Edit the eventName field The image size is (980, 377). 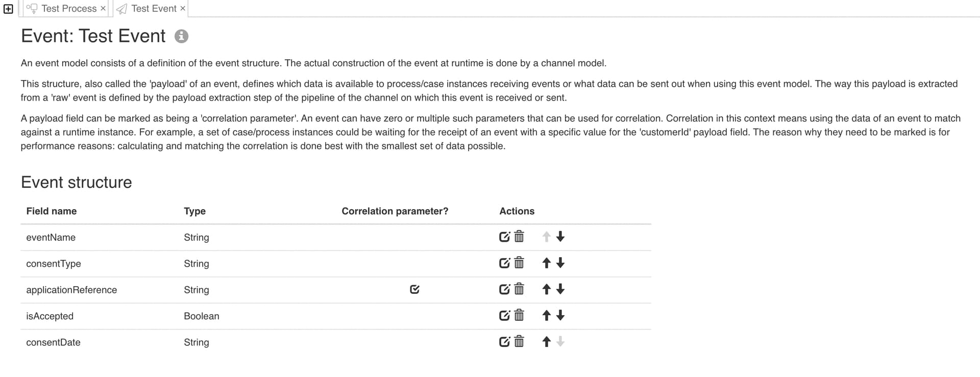(x=504, y=237)
